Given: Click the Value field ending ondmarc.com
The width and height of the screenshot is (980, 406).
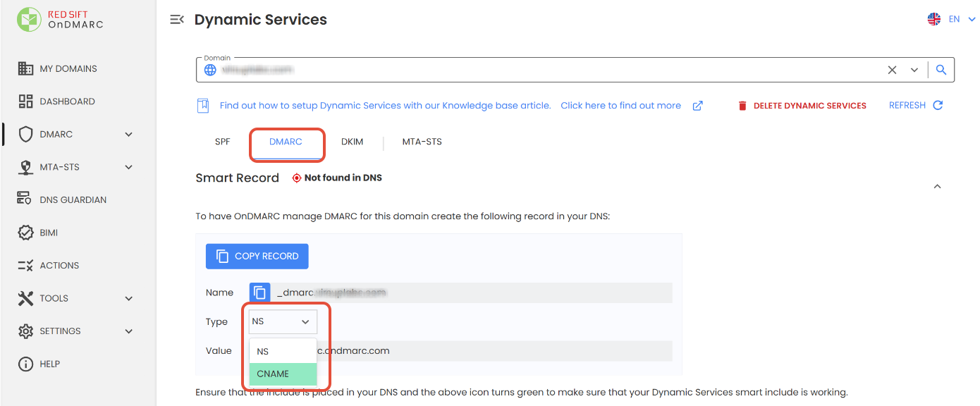Looking at the screenshot, I should click(460, 351).
